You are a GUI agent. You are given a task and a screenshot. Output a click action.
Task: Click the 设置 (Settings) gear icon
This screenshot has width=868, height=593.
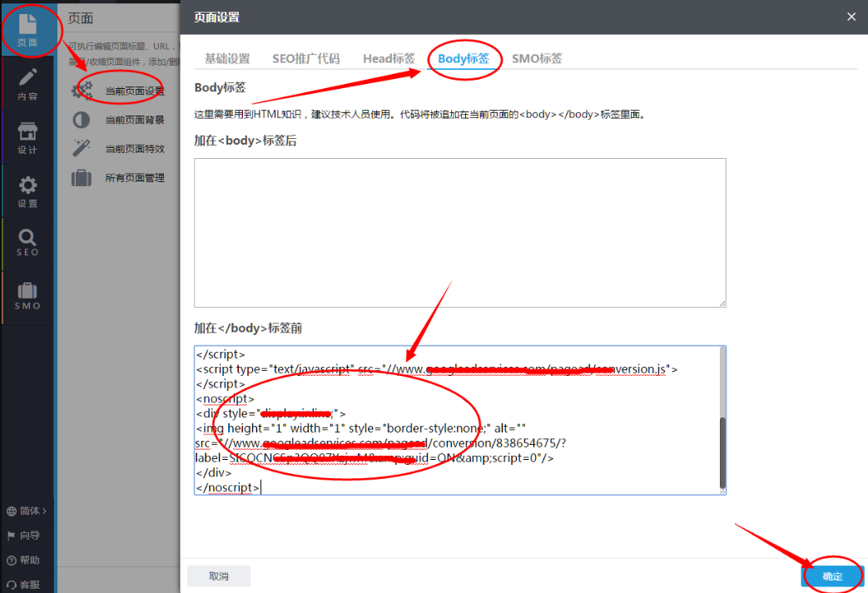point(27,191)
